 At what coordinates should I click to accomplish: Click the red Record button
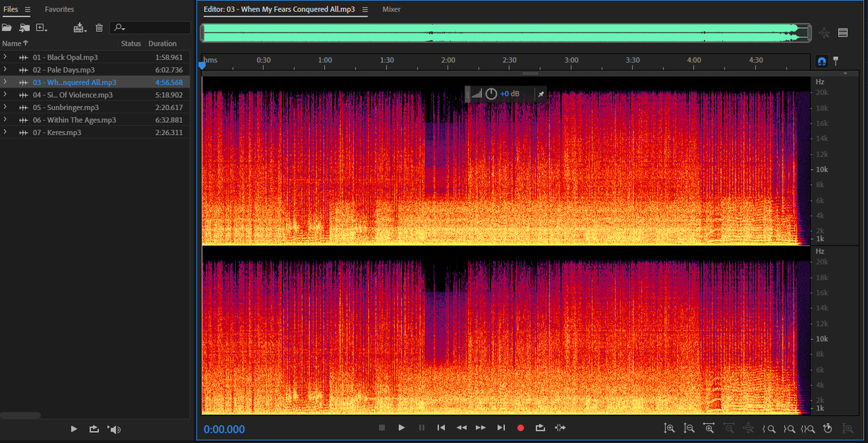tap(521, 427)
